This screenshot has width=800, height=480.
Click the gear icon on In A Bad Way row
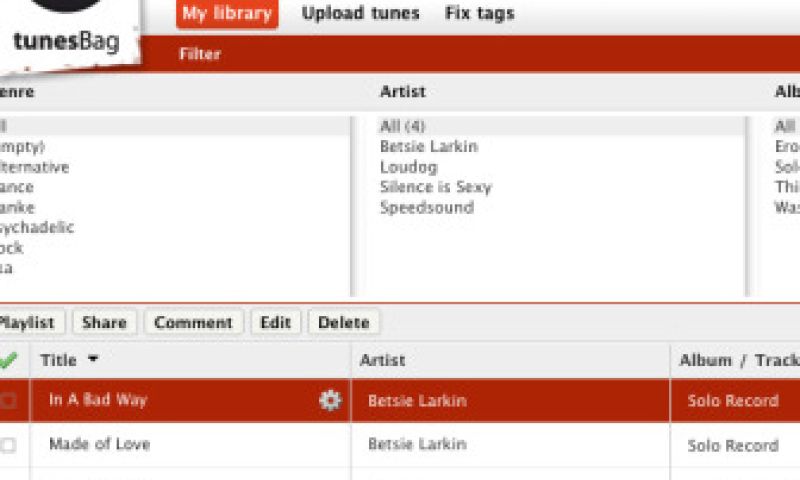pyautogui.click(x=330, y=400)
